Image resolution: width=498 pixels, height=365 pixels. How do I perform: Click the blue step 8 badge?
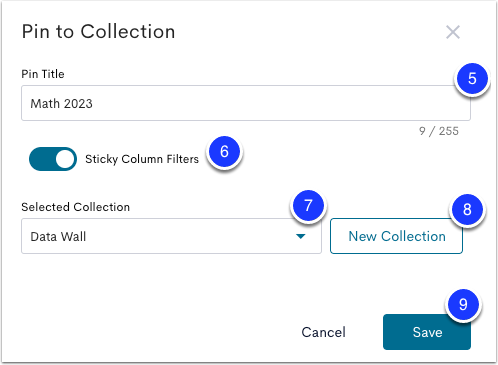click(x=467, y=210)
